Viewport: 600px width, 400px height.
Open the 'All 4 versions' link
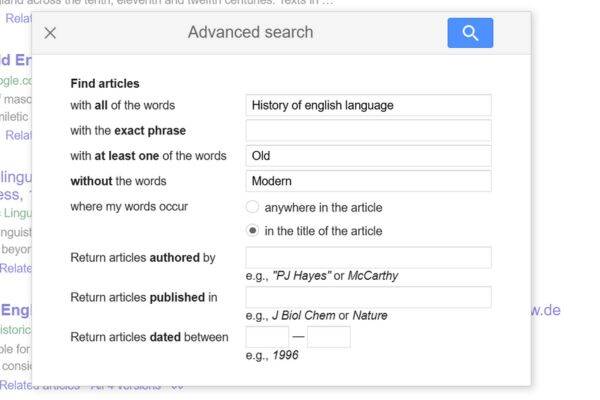click(126, 386)
